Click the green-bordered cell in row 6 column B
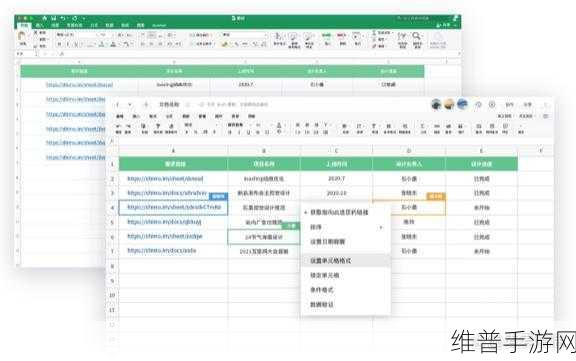 (x=263, y=237)
